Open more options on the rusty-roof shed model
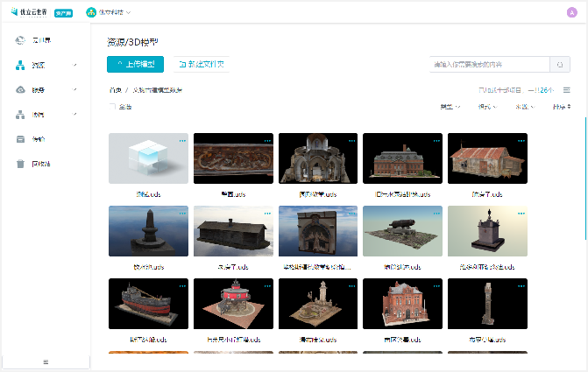 coord(521,141)
